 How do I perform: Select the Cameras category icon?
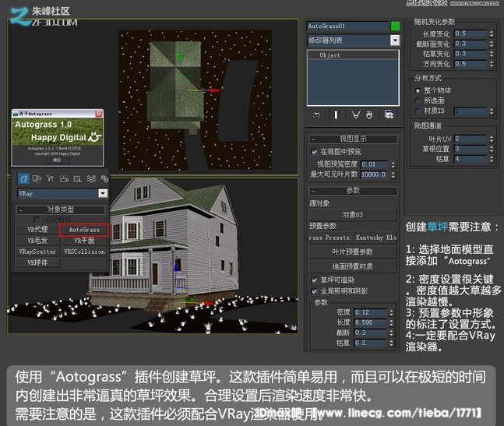pyautogui.click(x=64, y=178)
